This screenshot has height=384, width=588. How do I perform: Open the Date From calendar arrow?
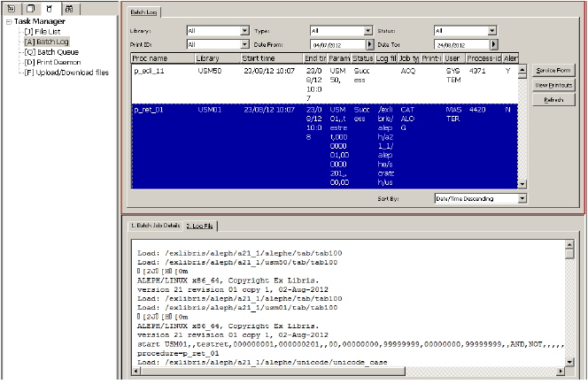coord(370,44)
